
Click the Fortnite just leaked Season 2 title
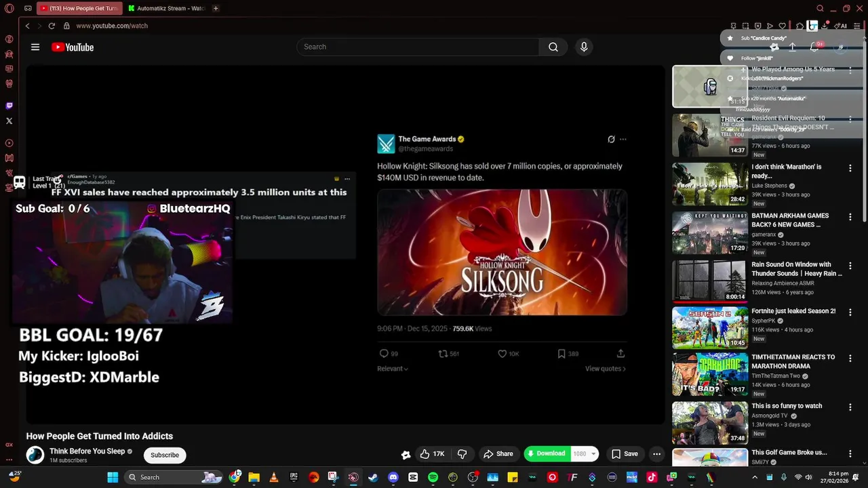pyautogui.click(x=793, y=311)
